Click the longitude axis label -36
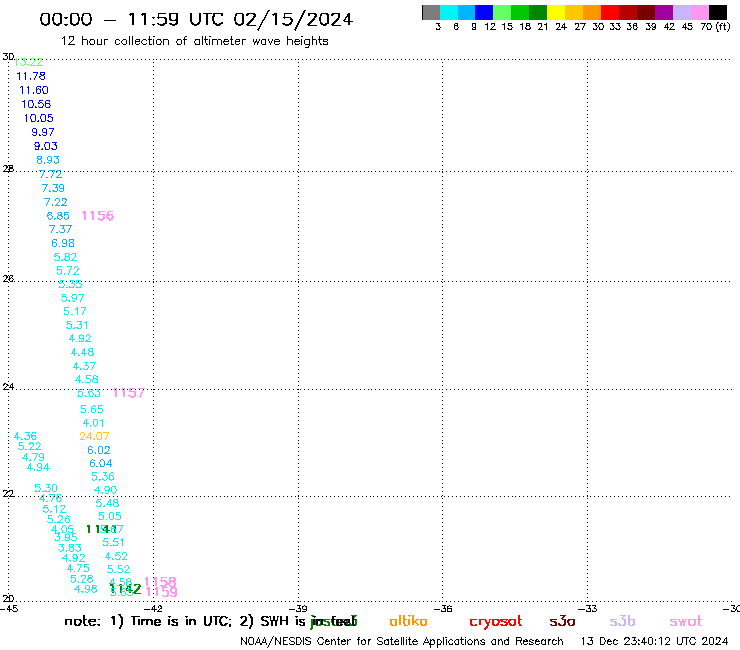 (x=443, y=609)
